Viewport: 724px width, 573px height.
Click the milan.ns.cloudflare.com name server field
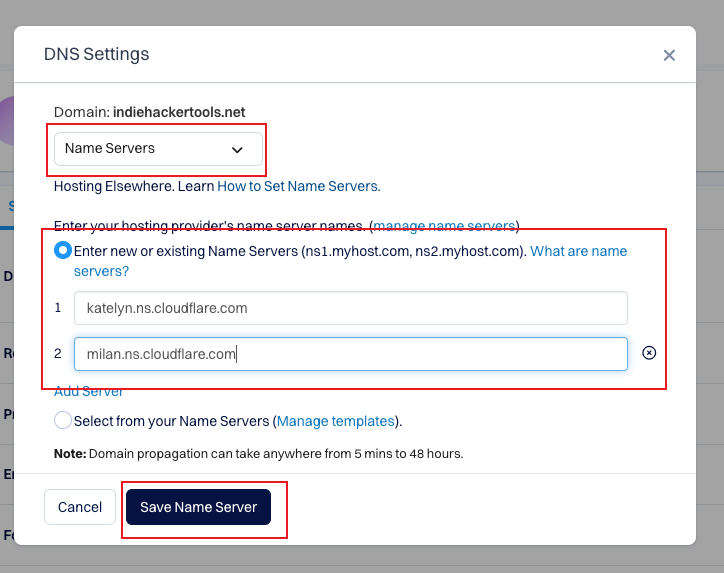(x=351, y=354)
